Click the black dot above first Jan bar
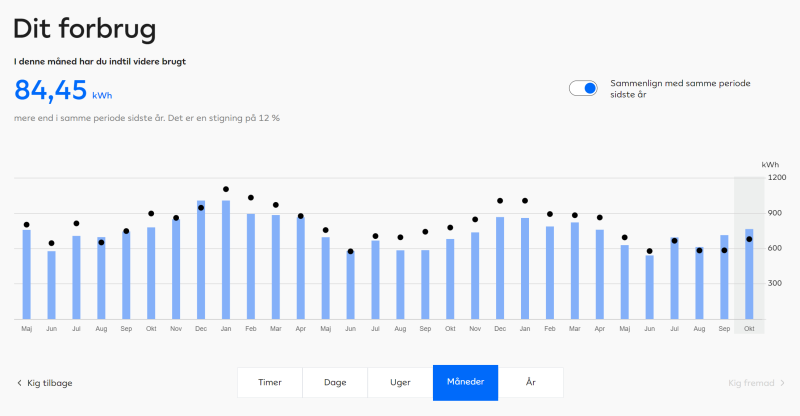 click(x=226, y=189)
